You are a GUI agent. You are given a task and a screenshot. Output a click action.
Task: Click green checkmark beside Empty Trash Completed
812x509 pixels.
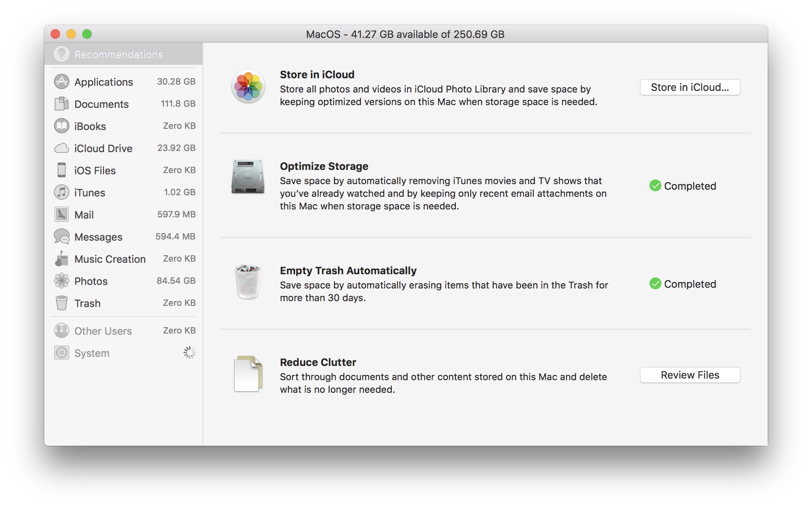pyautogui.click(x=655, y=283)
